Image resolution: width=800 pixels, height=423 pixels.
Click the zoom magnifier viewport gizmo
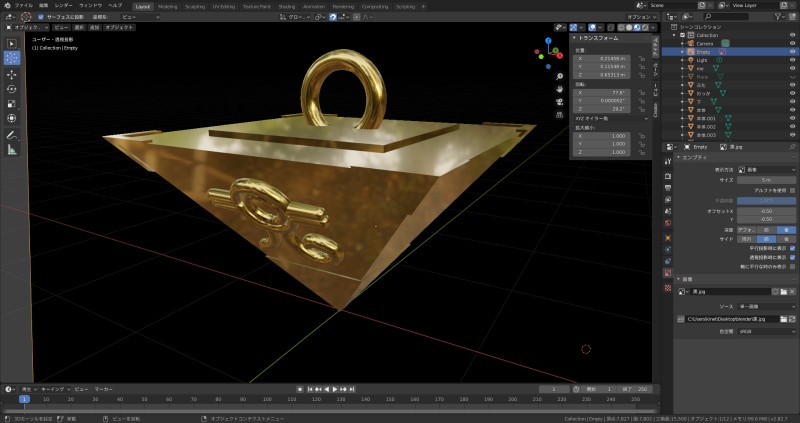click(x=560, y=77)
